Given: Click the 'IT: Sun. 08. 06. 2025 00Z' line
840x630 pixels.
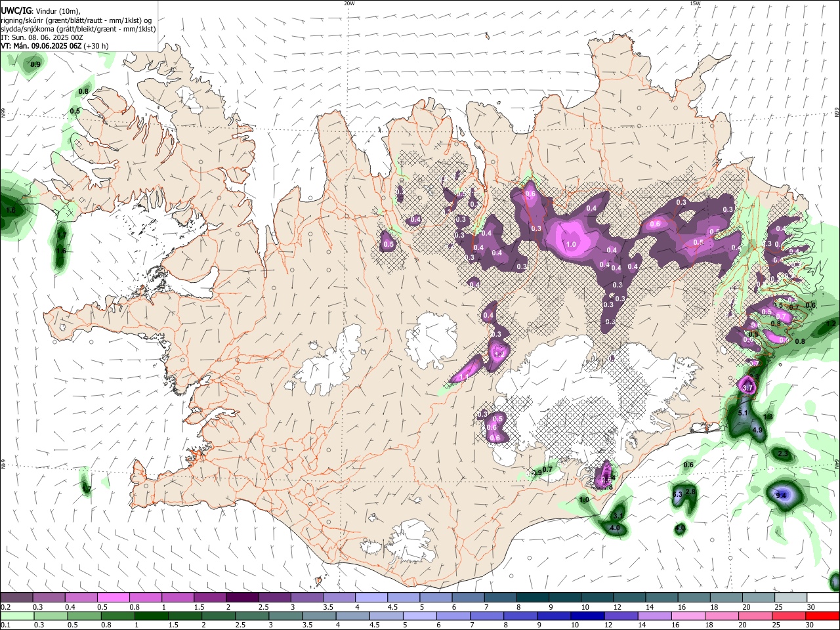Looking at the screenshot, I should [x=42, y=37].
